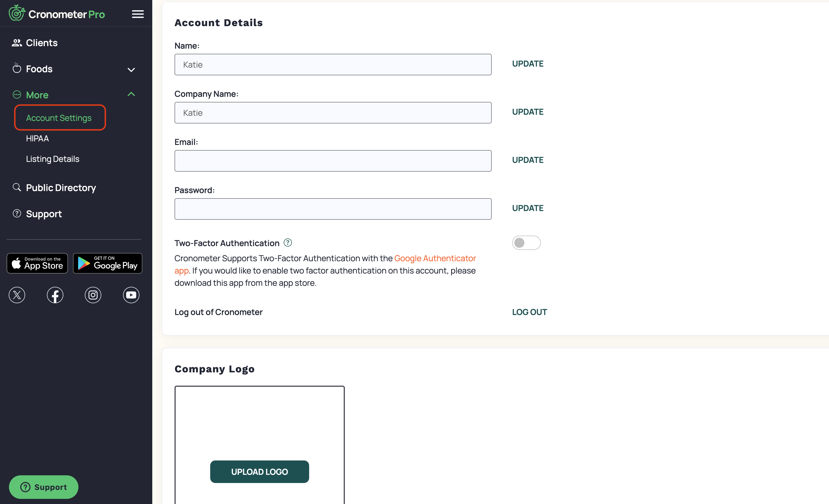Expand the Foods menu chevron

(x=131, y=70)
